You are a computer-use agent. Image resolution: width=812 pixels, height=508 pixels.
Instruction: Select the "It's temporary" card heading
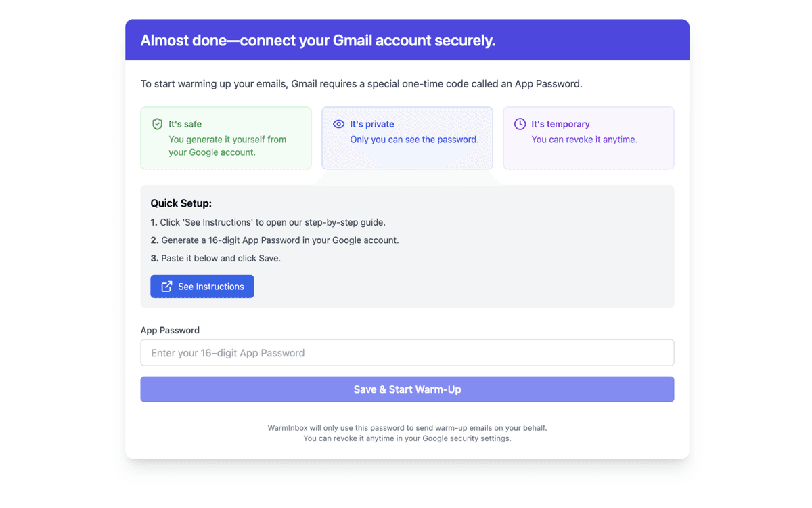coord(560,124)
